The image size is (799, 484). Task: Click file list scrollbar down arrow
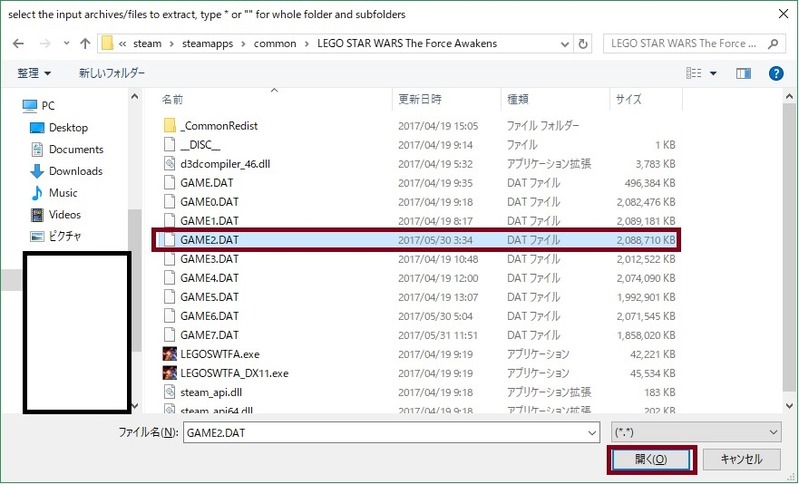pyautogui.click(x=790, y=406)
